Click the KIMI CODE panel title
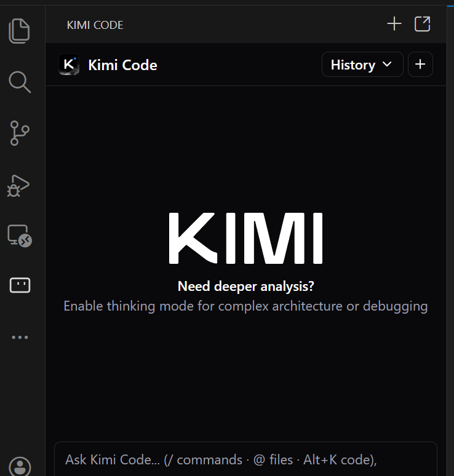 [95, 25]
